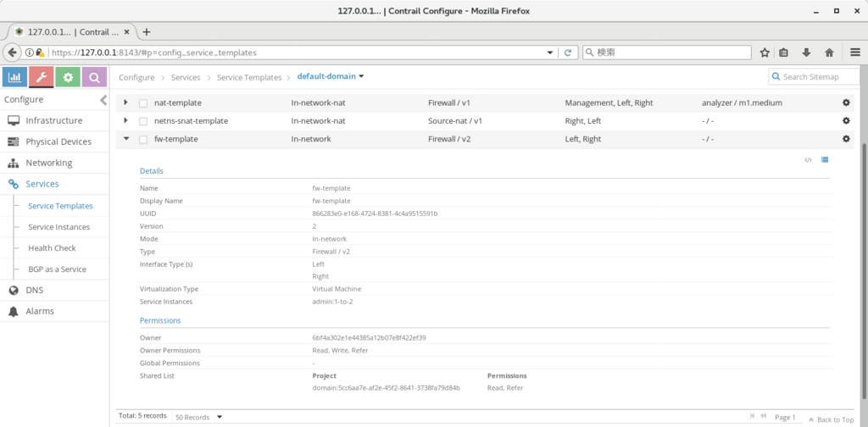Click the gear icon for fw-template row

click(846, 139)
